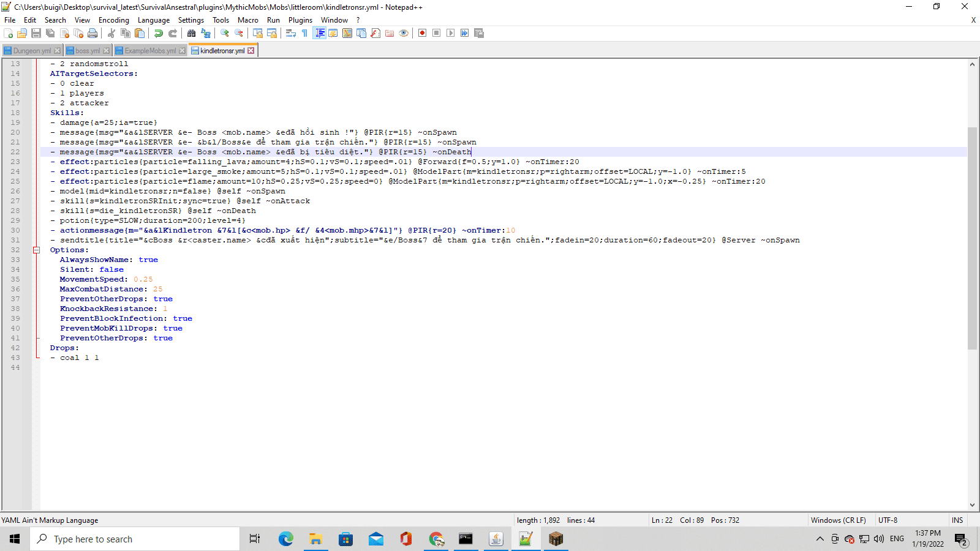
Task: Close the boss.yml tab
Action: [x=107, y=51]
